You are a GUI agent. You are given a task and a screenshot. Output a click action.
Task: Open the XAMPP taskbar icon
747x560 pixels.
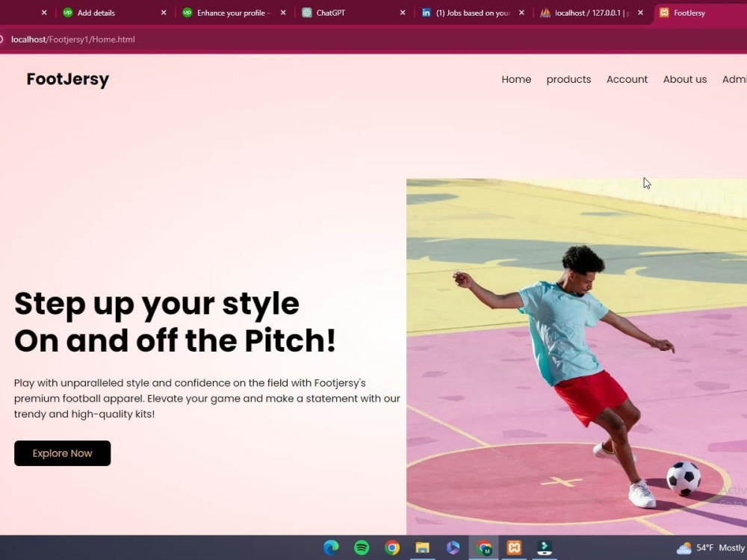(x=514, y=547)
